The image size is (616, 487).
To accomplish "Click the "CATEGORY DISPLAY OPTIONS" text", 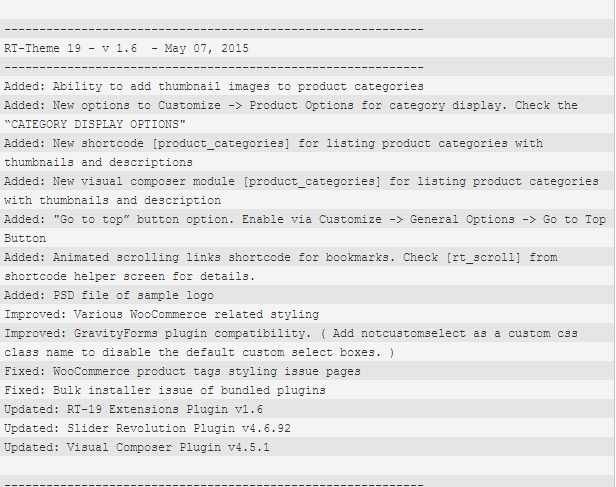I will (x=95, y=124).
